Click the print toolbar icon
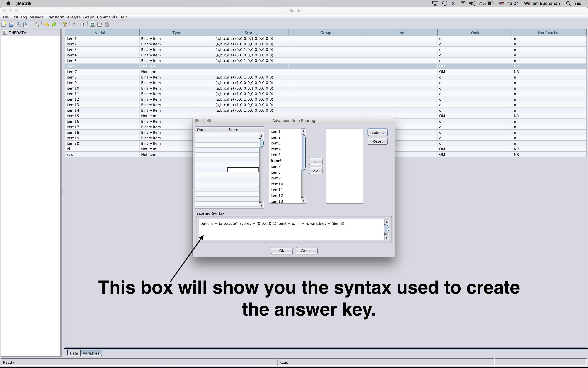Image resolution: width=588 pixels, height=368 pixels. (36, 25)
